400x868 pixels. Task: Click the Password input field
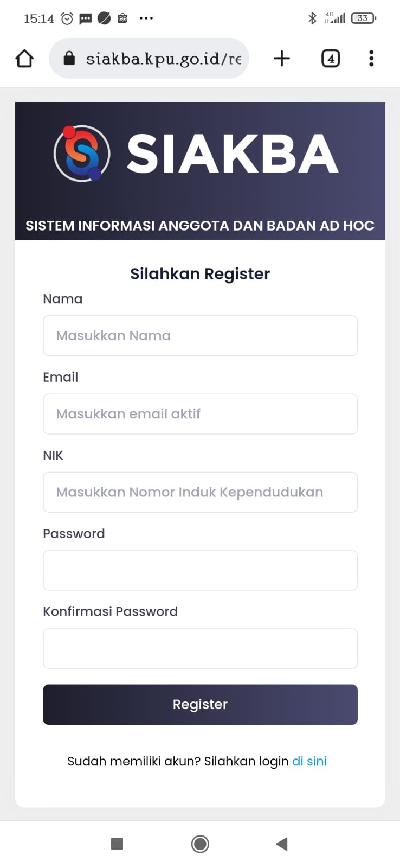tap(200, 570)
